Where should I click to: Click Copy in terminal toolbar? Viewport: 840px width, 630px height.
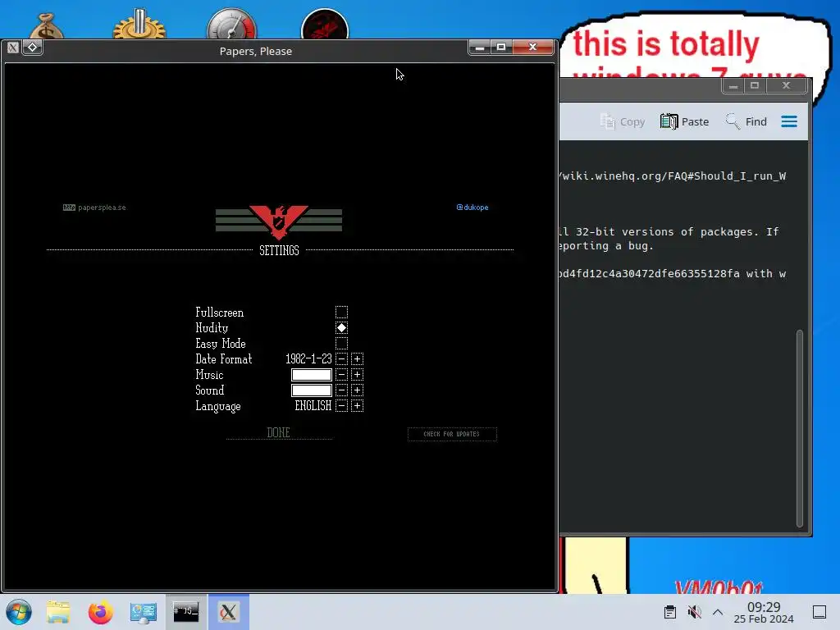coord(623,121)
